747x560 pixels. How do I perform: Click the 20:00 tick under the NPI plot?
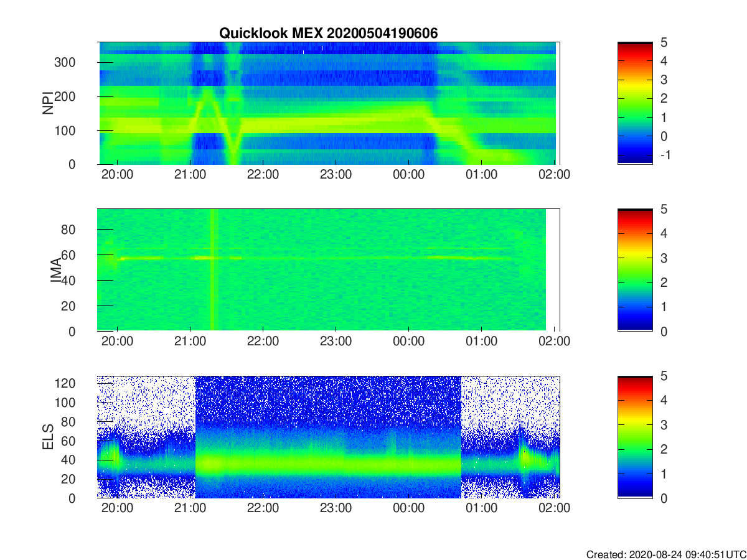117,175
